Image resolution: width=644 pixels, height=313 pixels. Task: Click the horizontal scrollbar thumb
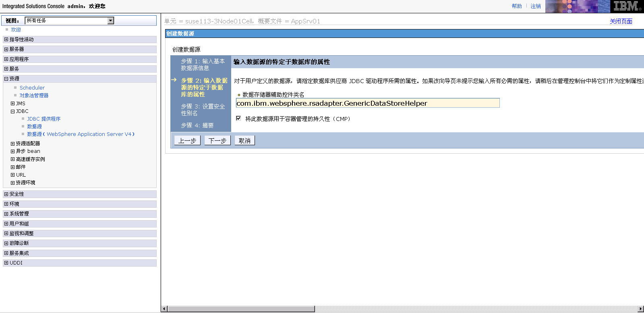point(241,309)
